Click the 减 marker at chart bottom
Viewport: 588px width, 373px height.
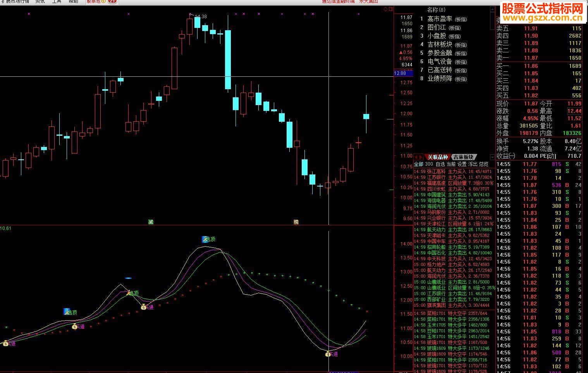(151, 222)
